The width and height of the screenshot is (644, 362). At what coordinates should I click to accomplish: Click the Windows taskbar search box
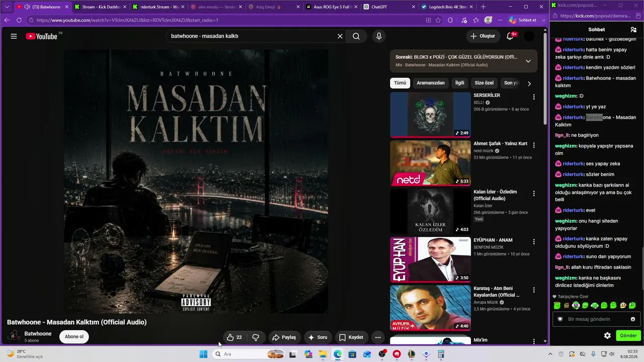pyautogui.click(x=249, y=354)
